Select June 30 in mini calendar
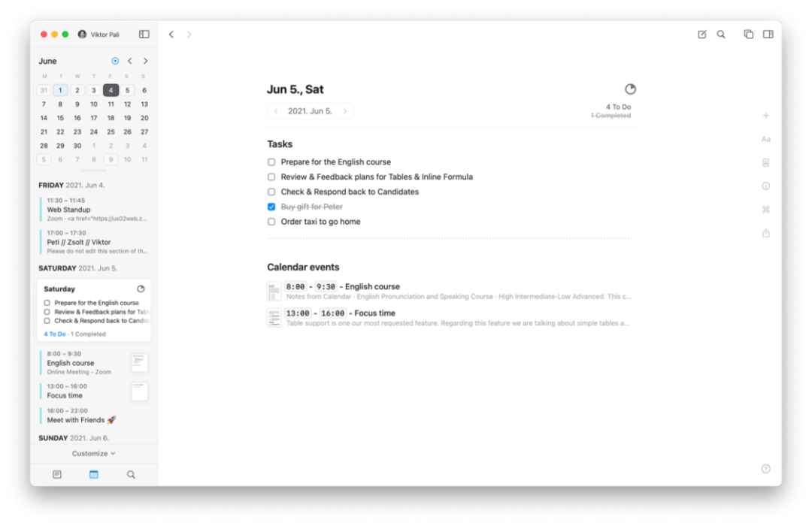 (77, 146)
